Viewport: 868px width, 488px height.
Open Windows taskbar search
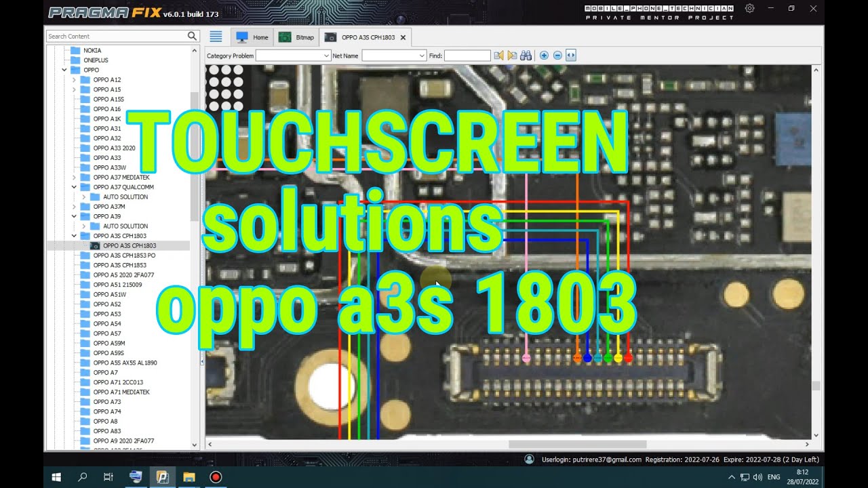[x=83, y=477]
